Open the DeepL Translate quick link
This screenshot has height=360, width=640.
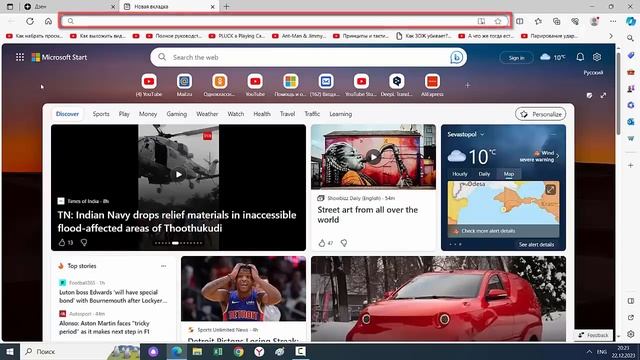pos(396,85)
